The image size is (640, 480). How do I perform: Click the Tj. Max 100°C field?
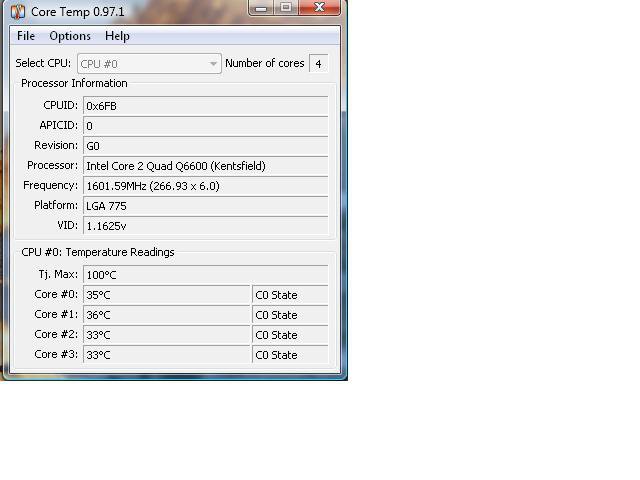tap(206, 275)
